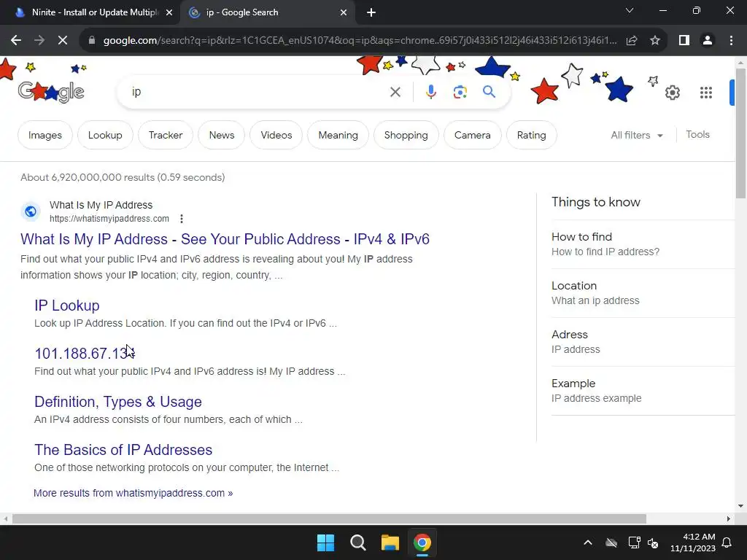This screenshot has height=560, width=747.
Task: Select the Rating filter chip
Action: (x=531, y=135)
